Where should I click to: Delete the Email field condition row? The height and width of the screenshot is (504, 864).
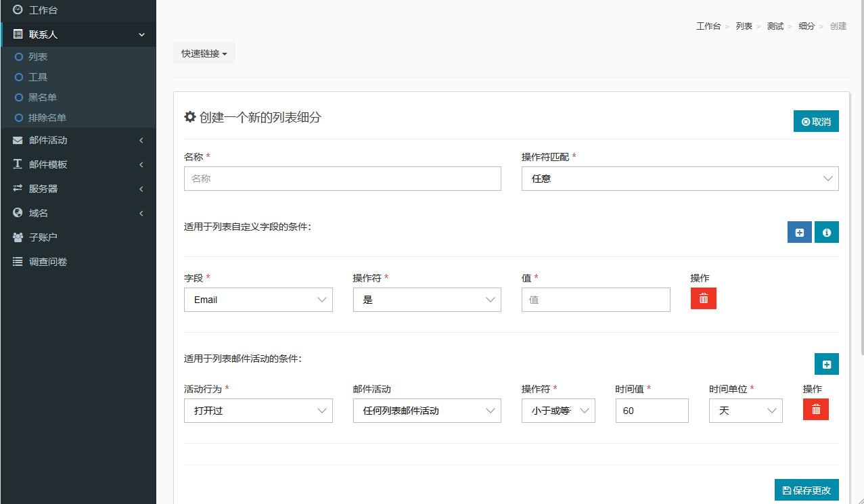(x=704, y=298)
